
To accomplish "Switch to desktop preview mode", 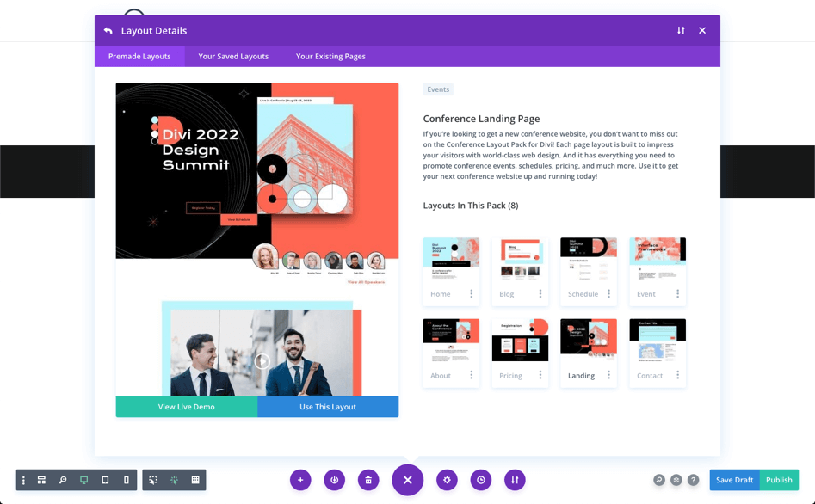I will pyautogui.click(x=83, y=480).
